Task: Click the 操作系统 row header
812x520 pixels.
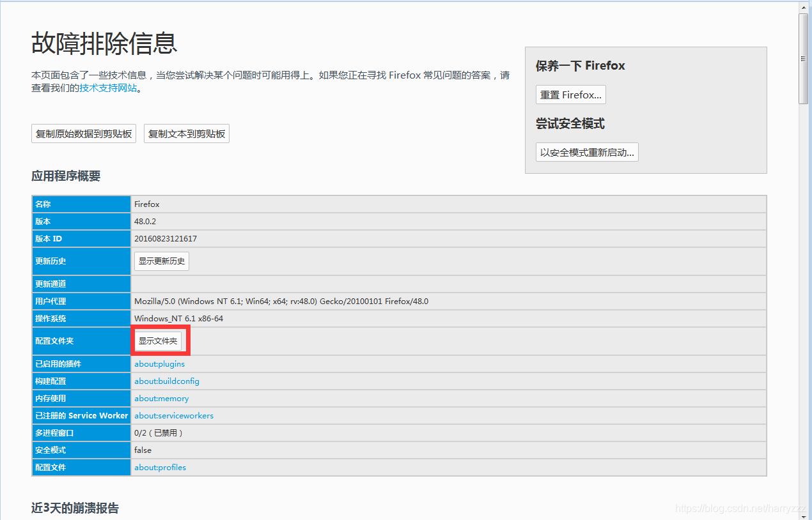Action: (x=82, y=318)
